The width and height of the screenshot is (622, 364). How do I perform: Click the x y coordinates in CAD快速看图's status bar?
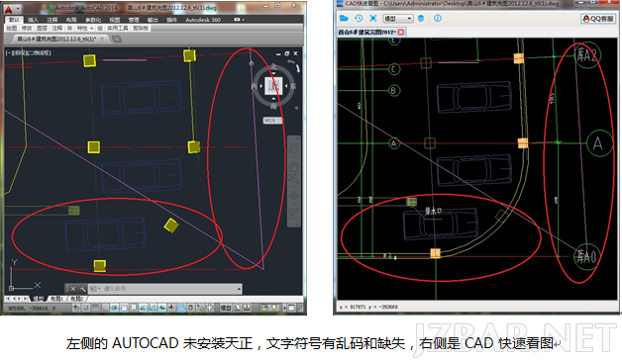(x=368, y=307)
